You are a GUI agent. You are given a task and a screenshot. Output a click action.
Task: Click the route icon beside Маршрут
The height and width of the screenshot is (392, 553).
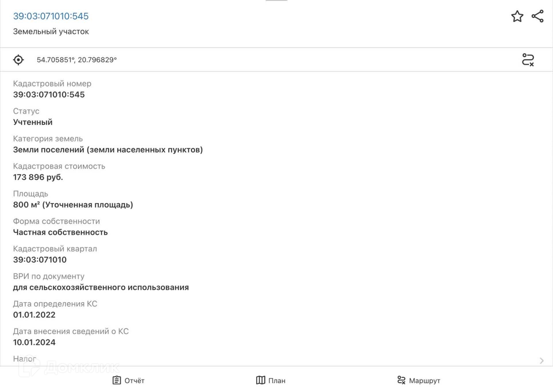coord(401,380)
